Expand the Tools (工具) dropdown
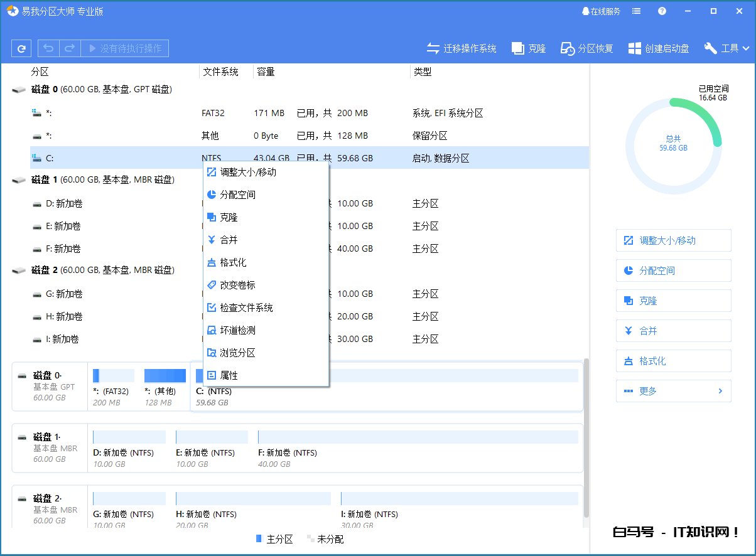 [727, 48]
